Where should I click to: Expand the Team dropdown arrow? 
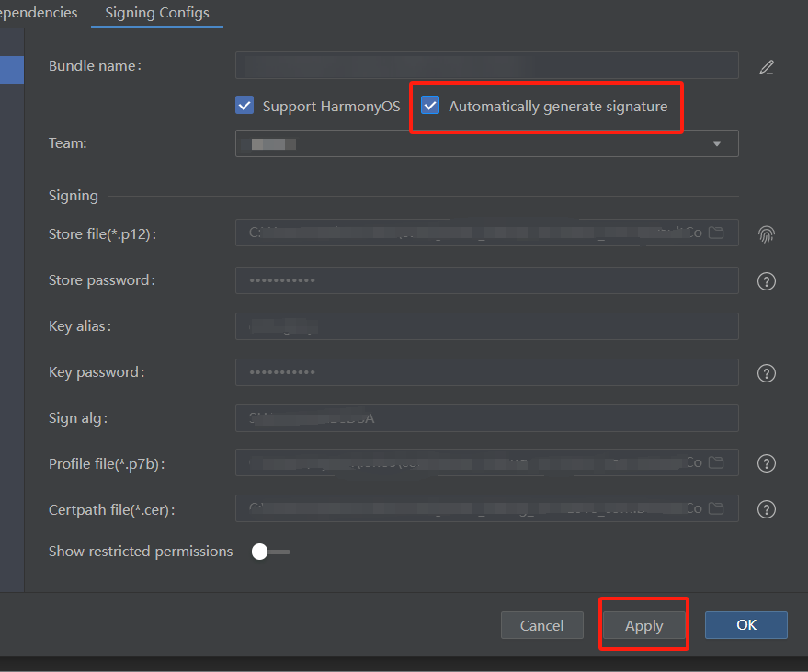click(717, 144)
